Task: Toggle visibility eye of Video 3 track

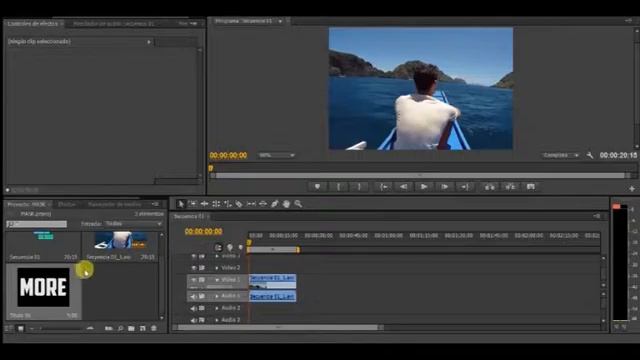Action: pyautogui.click(x=194, y=256)
